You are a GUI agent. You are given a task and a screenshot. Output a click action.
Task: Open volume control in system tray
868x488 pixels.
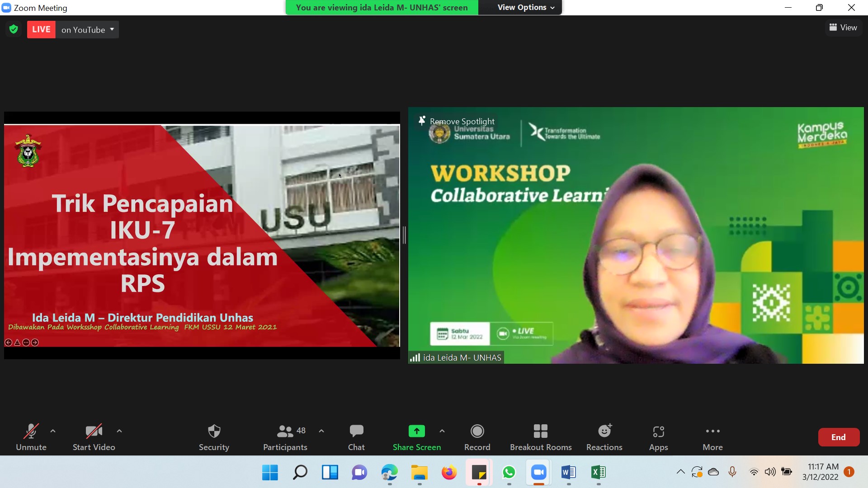[x=770, y=472]
